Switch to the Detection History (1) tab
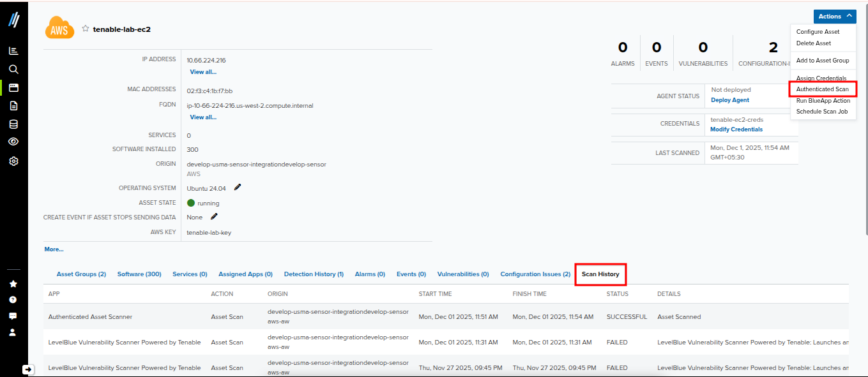Viewport: 868px width, 377px height. [x=314, y=274]
